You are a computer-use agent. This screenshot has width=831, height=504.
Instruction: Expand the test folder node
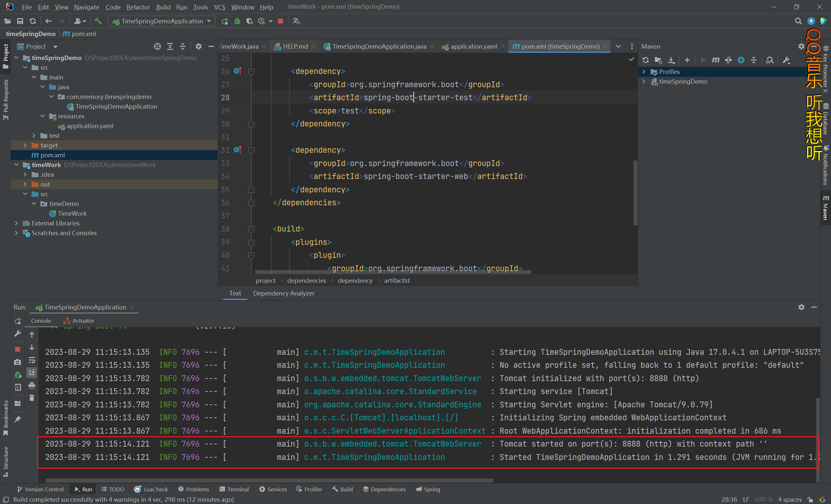click(34, 136)
